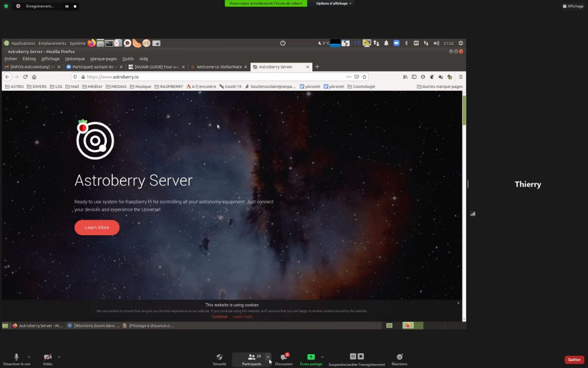The width and height of the screenshot is (588, 368).
Task: Open Options d'affichage dropdown
Action: (x=334, y=3)
